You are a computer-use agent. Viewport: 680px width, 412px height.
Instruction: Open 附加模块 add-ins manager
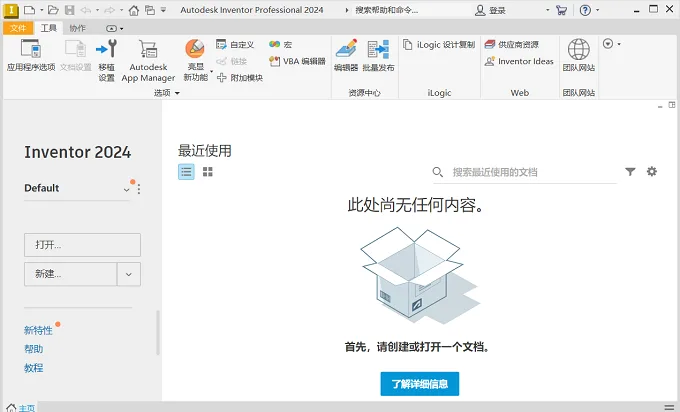[x=240, y=78]
